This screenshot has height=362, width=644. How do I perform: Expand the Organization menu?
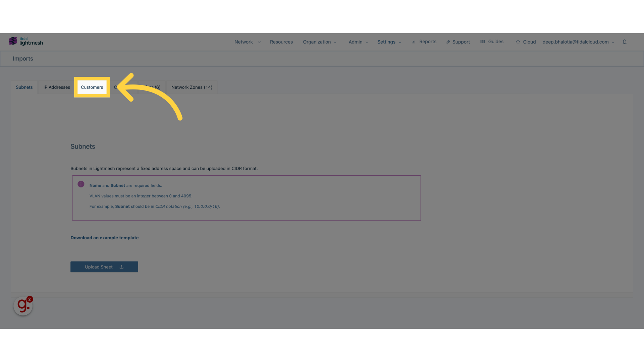pyautogui.click(x=319, y=42)
